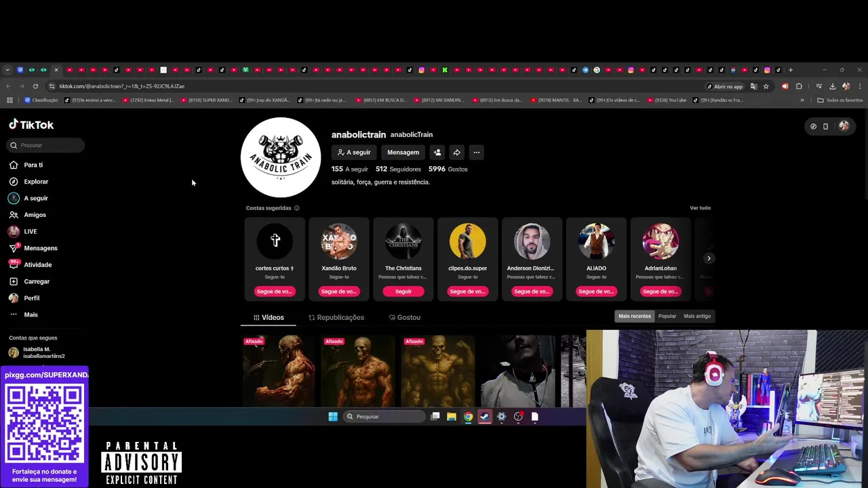Click the add-friend person icon button
The width and height of the screenshot is (868, 488).
pyautogui.click(x=437, y=152)
